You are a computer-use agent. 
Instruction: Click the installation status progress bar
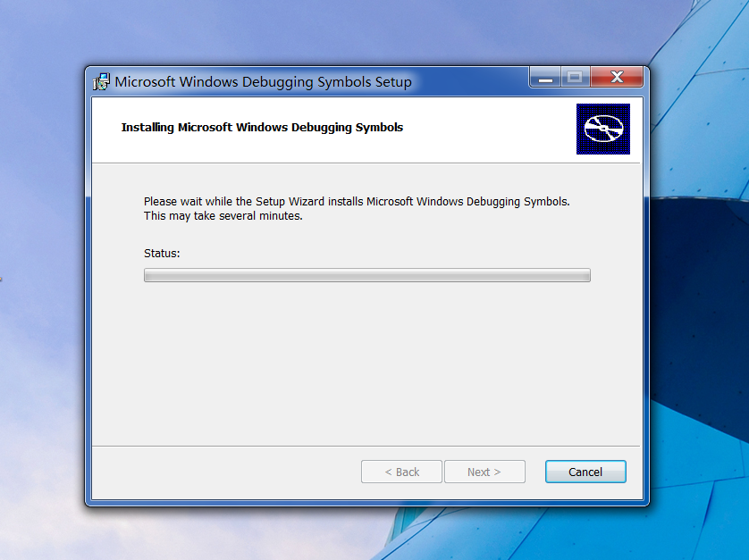coord(366,275)
